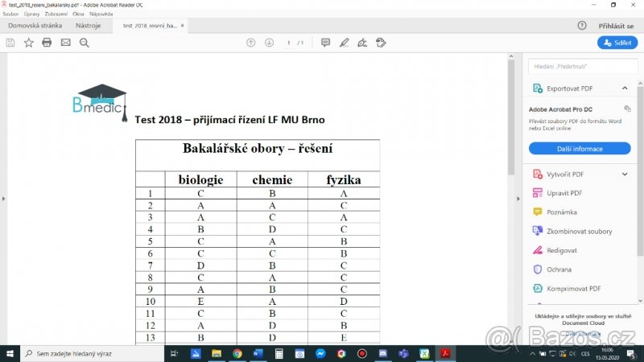Open Komprimovat PDF tool
The image size is (644, 362).
(573, 289)
